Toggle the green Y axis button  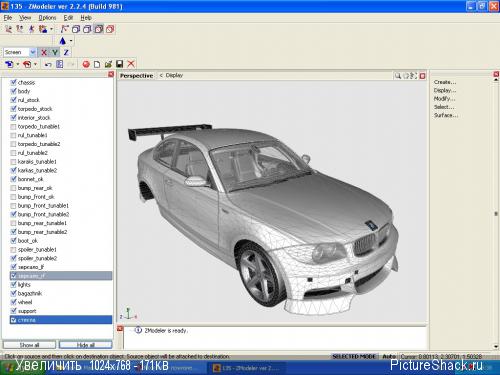click(x=55, y=52)
